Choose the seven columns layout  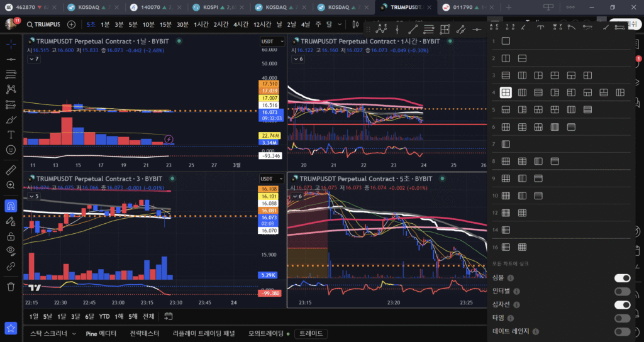point(506,144)
